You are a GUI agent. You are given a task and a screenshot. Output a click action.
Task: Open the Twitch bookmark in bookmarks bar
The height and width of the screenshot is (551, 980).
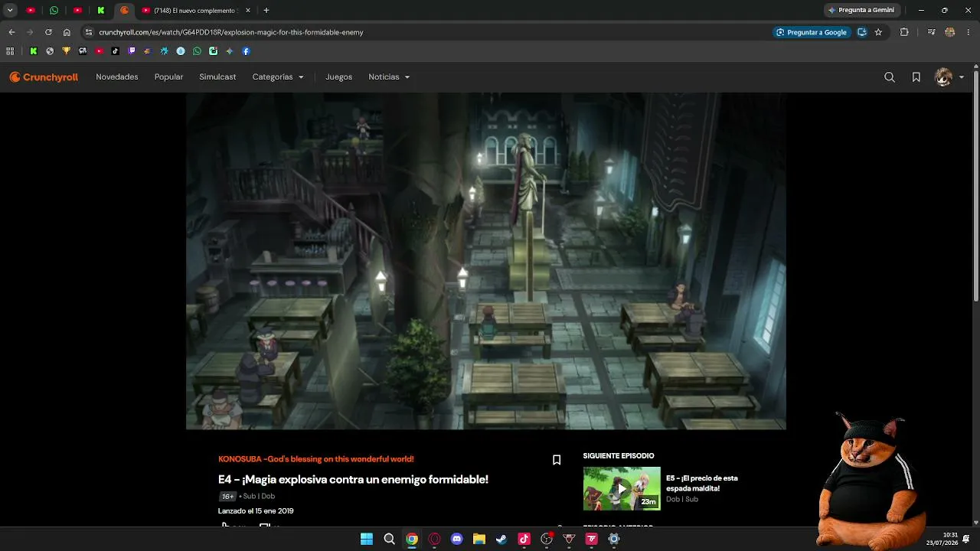[132, 51]
